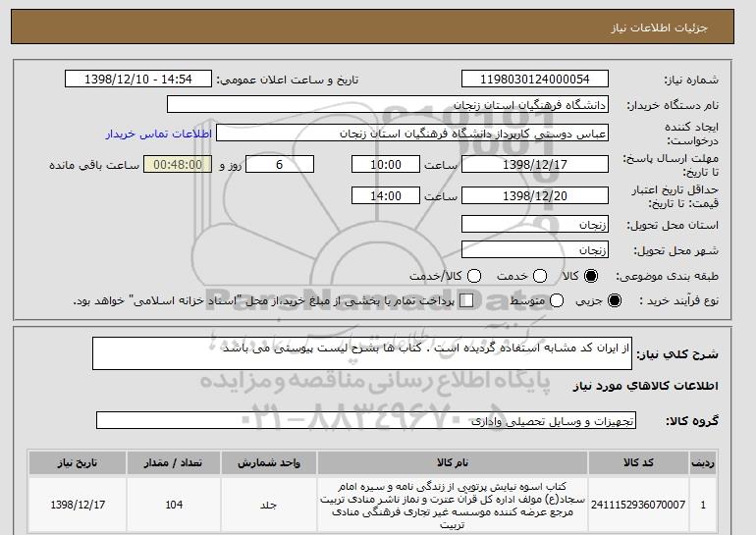Screen dimensions: 756x535
Task: Tick the اسناد خزانه اسلامی payment checkbox
Action: (466, 300)
